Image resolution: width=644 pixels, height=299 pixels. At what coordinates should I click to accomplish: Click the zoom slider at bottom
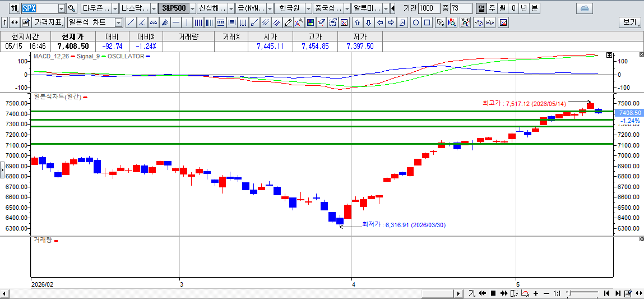[581, 293]
